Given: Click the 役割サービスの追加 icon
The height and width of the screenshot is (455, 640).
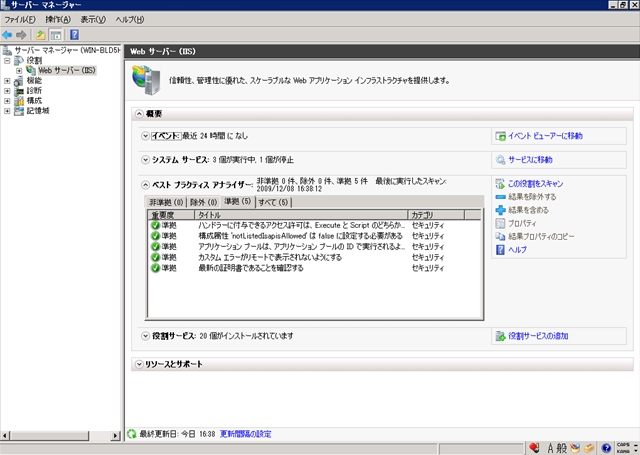Looking at the screenshot, I should click(x=500, y=336).
